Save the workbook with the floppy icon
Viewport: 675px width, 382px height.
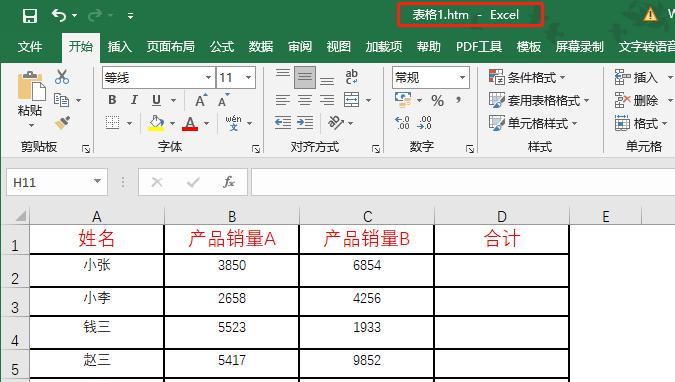coord(30,16)
